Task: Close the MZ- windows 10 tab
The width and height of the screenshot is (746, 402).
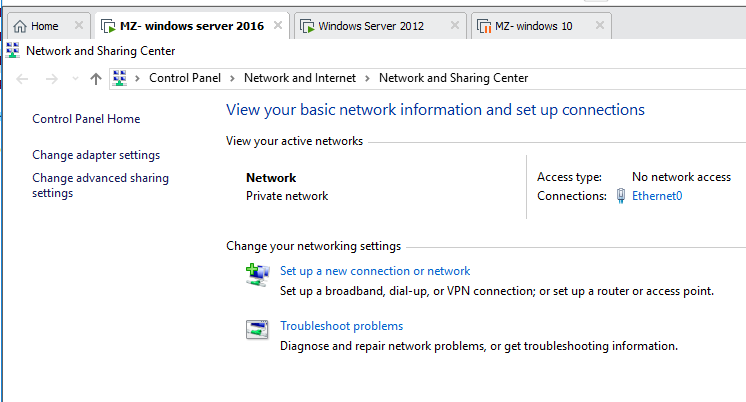Action: coord(600,25)
